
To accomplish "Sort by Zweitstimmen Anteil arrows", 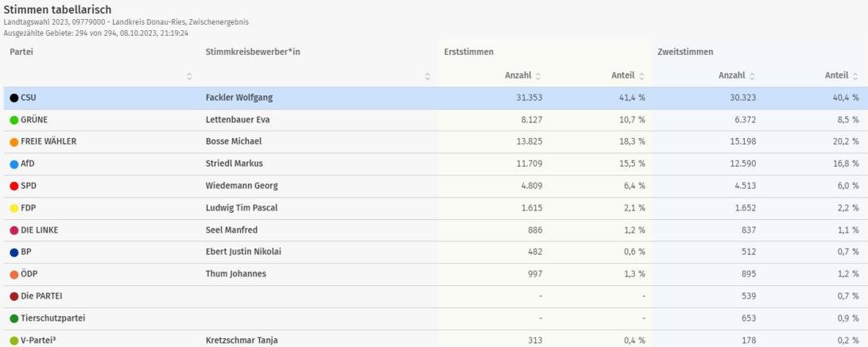I will click(855, 75).
